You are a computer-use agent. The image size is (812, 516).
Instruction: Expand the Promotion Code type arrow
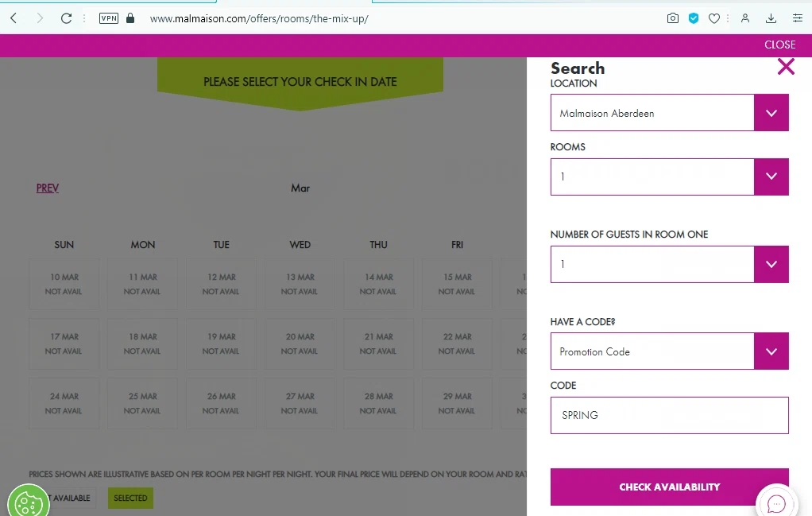(x=771, y=351)
